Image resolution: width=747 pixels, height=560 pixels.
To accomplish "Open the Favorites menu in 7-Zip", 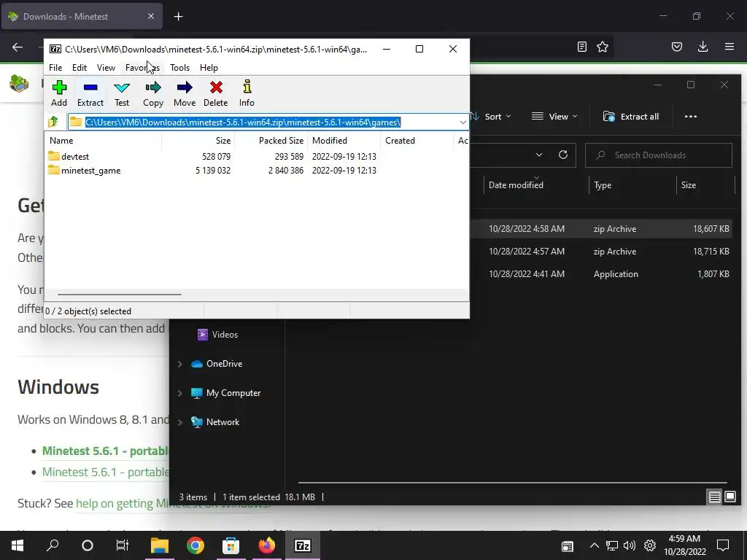I will [x=142, y=68].
